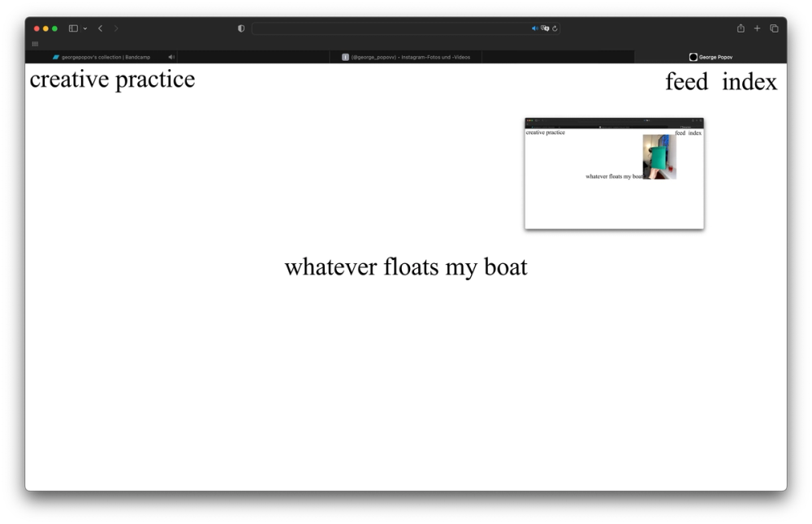Image resolution: width=812 pixels, height=524 pixels.
Task: Select the George Popov tab
Action: click(710, 57)
